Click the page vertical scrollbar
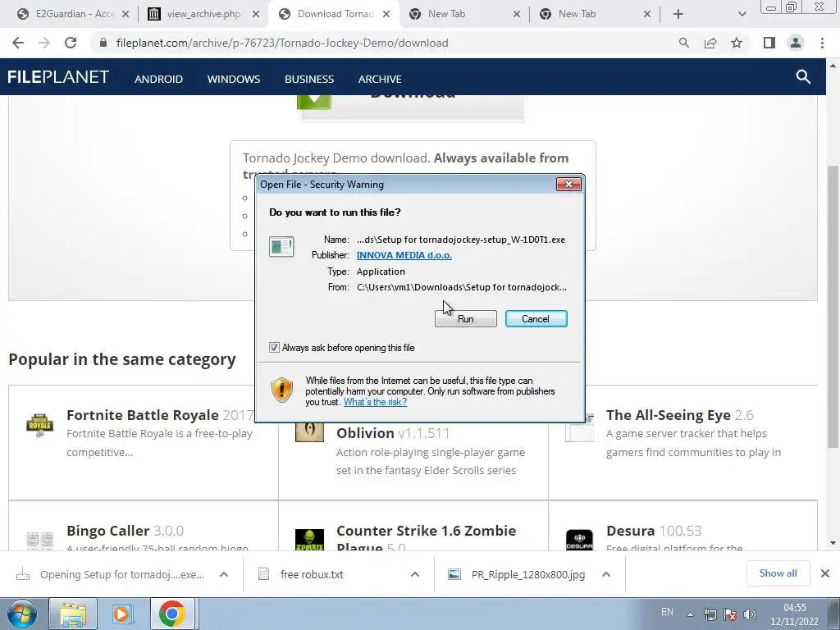840x630 pixels. click(x=833, y=305)
